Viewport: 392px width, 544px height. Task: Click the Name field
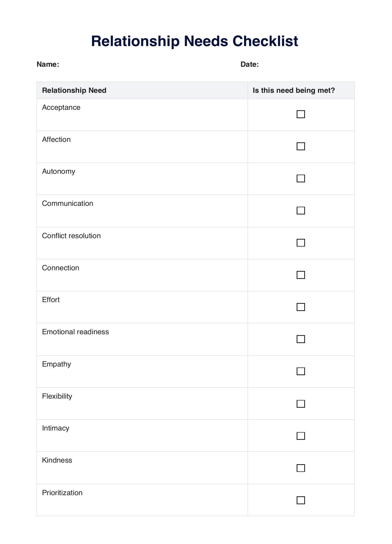click(x=133, y=64)
